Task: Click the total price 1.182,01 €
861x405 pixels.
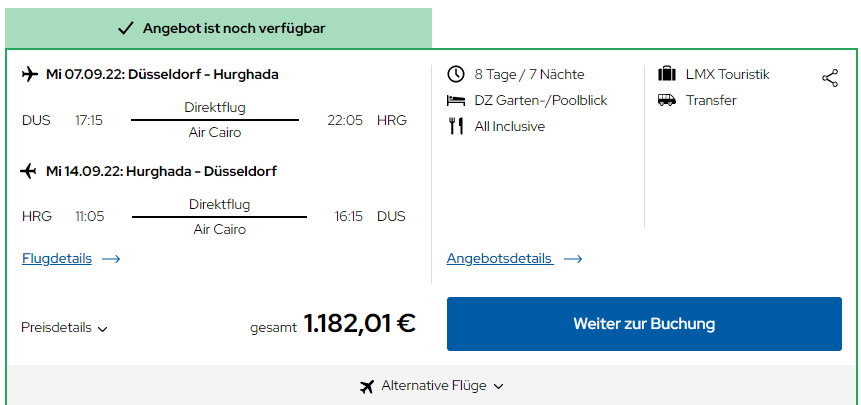Action: pos(359,323)
